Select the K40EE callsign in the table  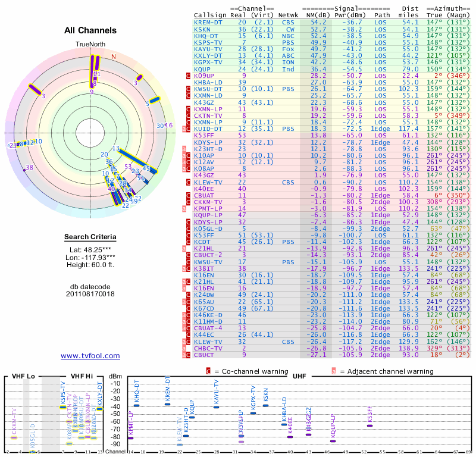(204, 189)
